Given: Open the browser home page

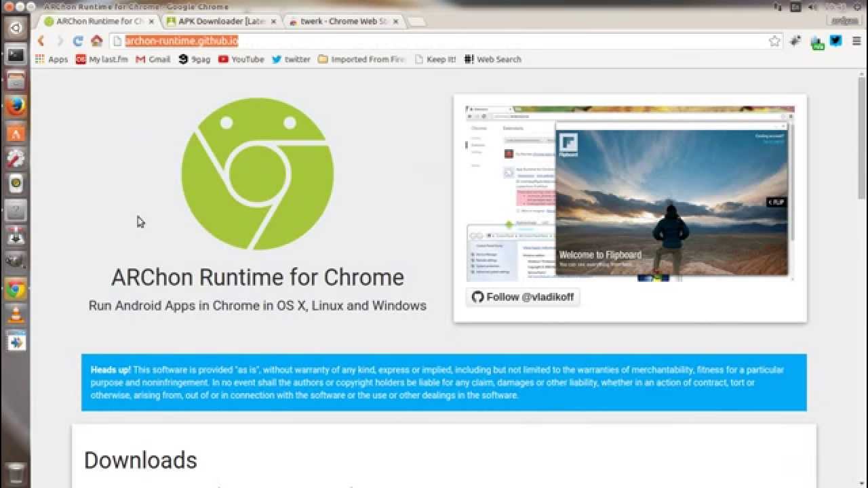Looking at the screenshot, I should pos(96,41).
